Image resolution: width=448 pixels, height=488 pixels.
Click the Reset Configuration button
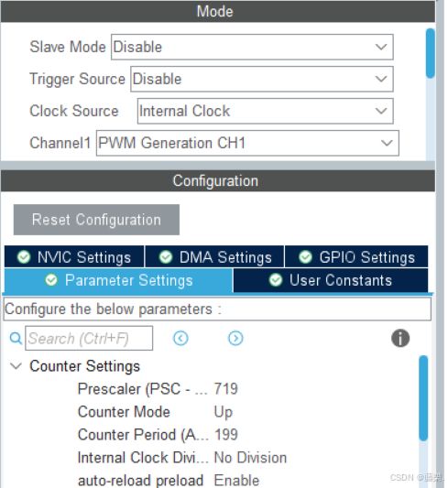[96, 220]
